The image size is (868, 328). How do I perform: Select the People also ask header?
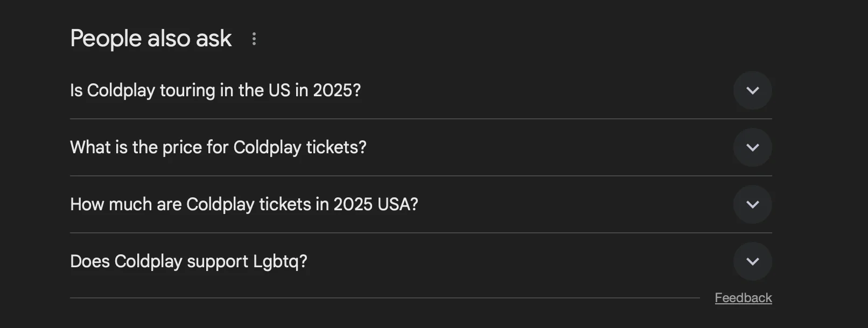(151, 38)
